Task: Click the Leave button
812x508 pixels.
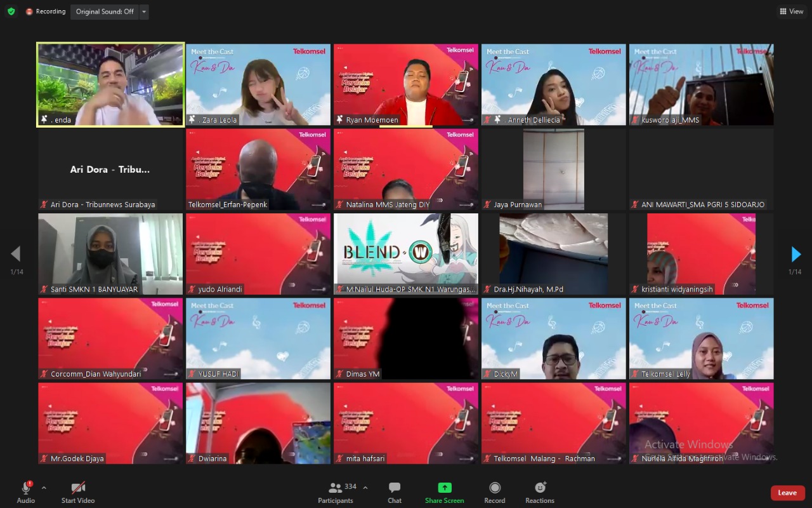Action: coord(787,493)
